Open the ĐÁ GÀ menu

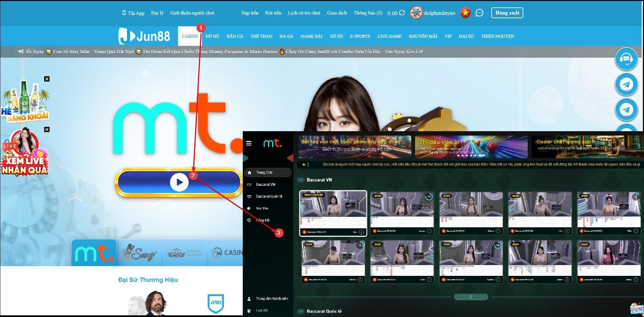286,36
